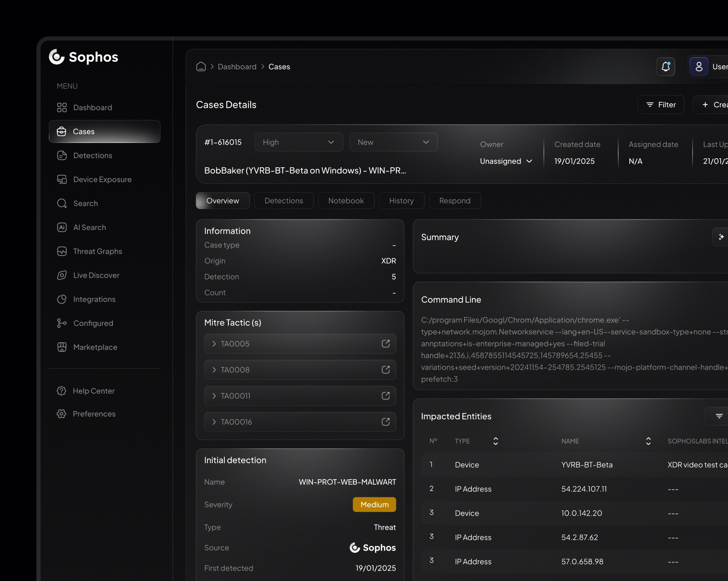728x581 pixels.
Task: Switch to the Detections tab
Action: tap(284, 200)
